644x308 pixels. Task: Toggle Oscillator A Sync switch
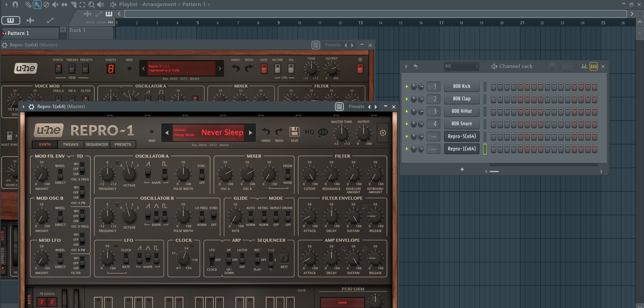point(202,174)
